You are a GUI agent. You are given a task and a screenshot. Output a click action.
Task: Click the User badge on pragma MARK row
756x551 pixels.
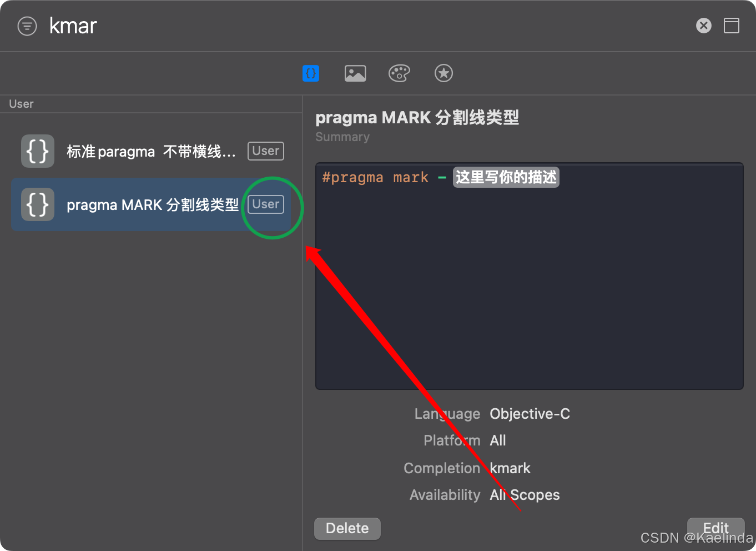266,204
